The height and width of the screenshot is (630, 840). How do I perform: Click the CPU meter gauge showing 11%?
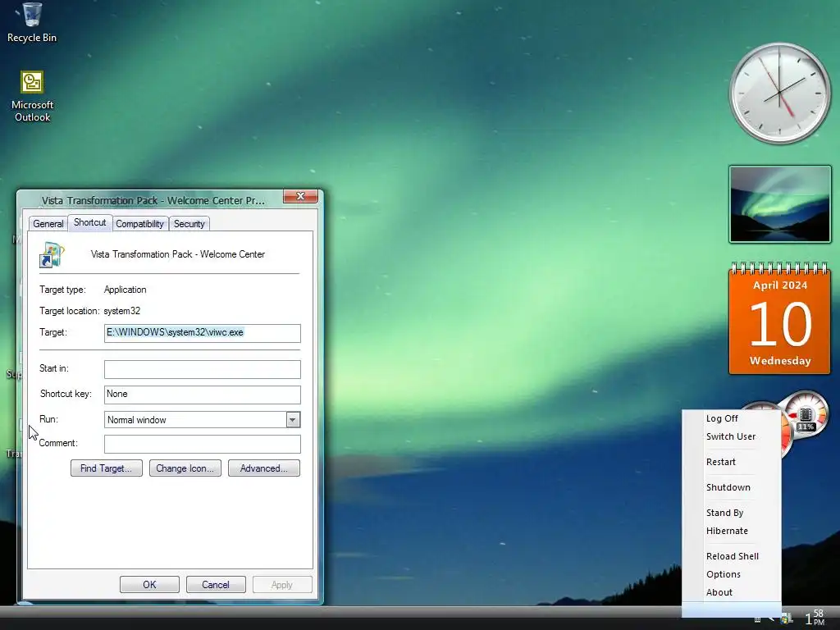(x=806, y=415)
